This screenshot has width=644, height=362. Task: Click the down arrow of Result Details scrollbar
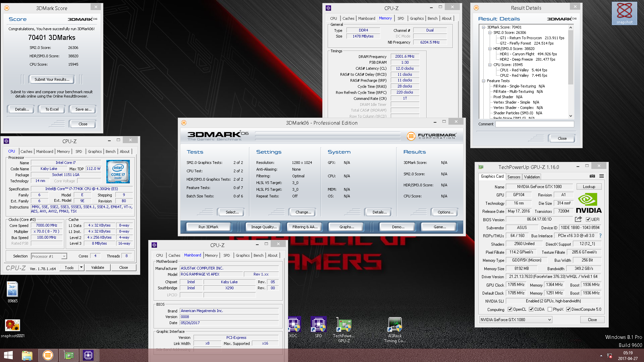tap(571, 116)
